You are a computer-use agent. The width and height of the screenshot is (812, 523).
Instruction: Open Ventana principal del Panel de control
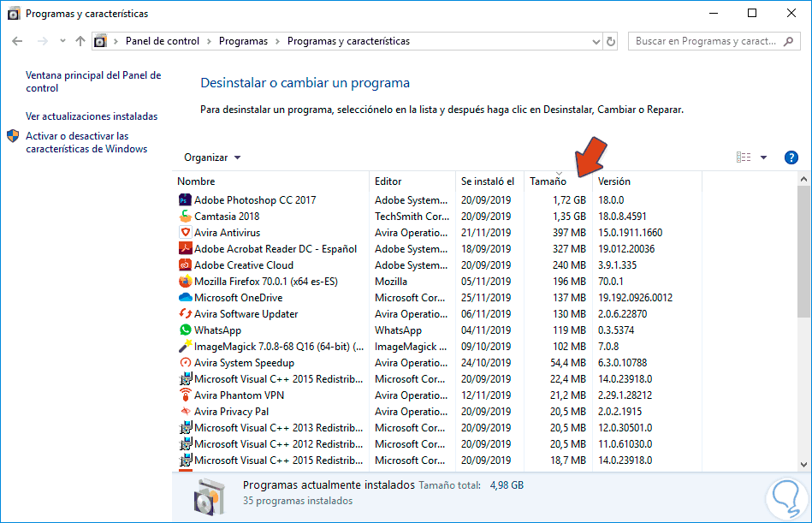(93, 82)
